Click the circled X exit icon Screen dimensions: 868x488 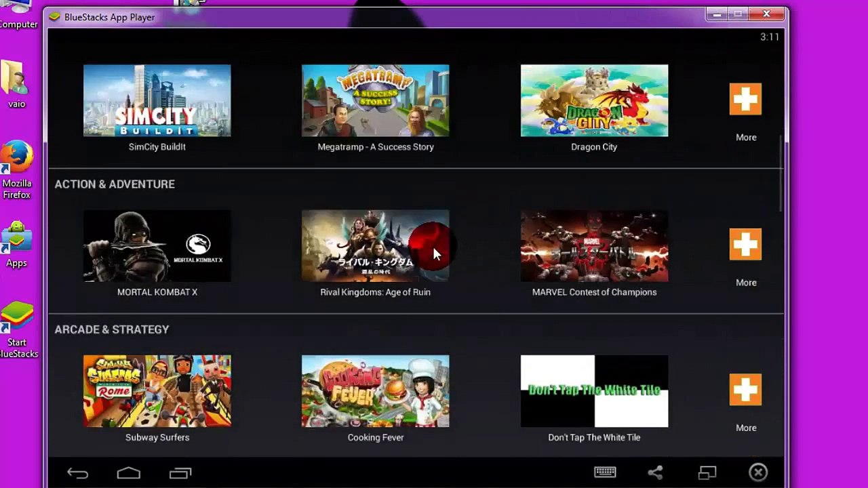pyautogui.click(x=758, y=472)
